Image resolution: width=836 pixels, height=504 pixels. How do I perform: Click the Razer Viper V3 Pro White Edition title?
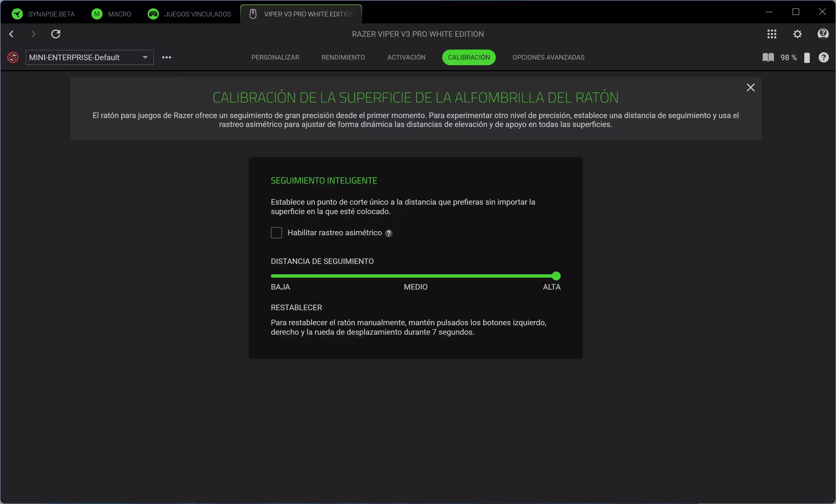tap(418, 34)
